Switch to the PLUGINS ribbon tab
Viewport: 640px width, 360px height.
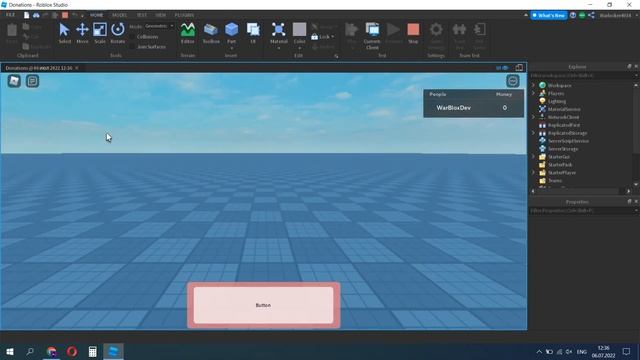tap(184, 15)
